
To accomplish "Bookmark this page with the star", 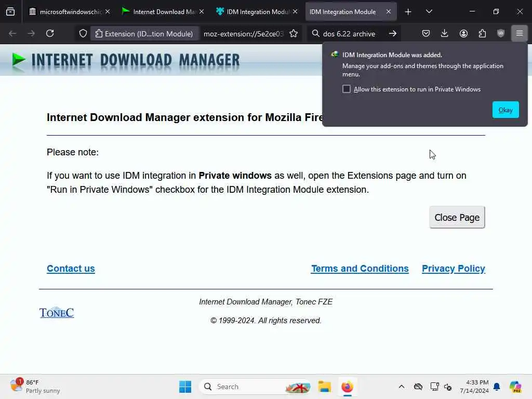I will (294, 34).
